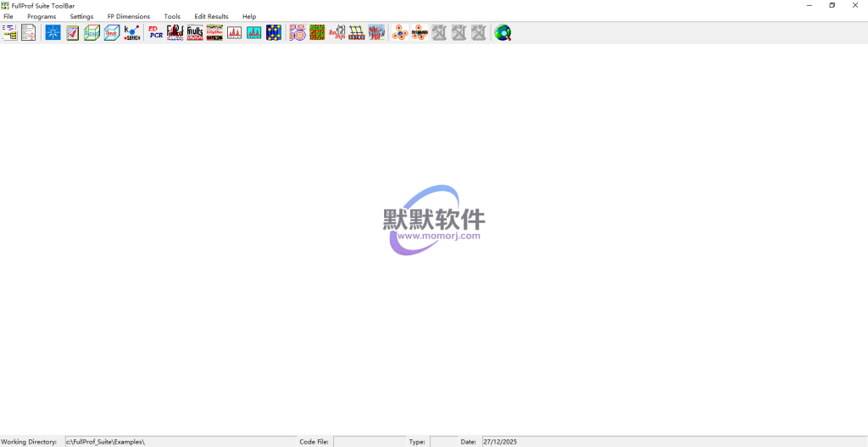Click the blue crystal structure icon
The image size is (868, 447).
coord(274,33)
